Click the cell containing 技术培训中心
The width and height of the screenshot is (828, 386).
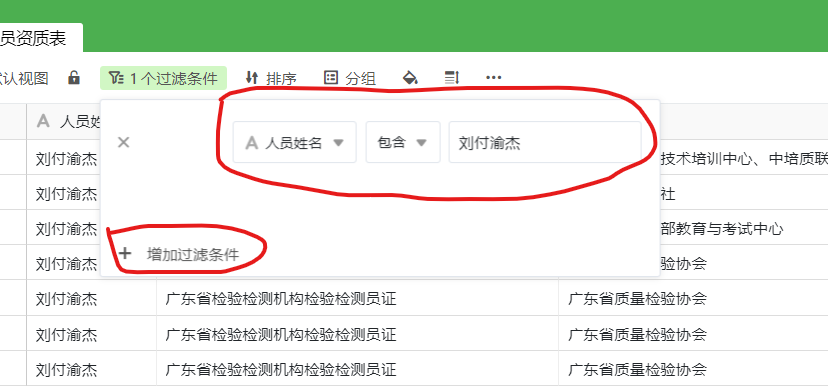pyautogui.click(x=744, y=158)
